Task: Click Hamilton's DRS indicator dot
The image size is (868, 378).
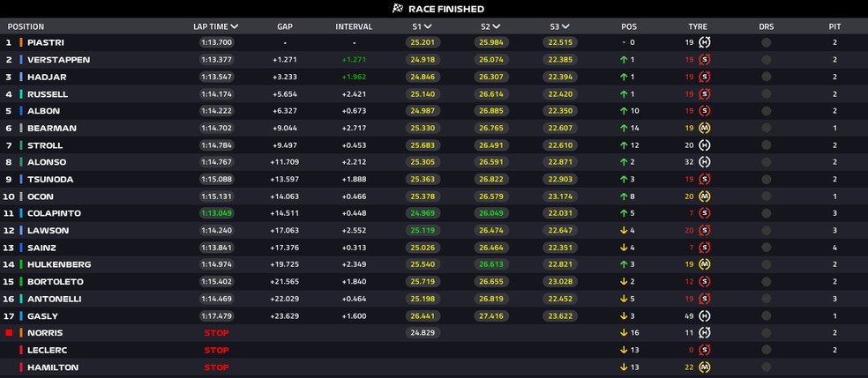Action: point(767,367)
